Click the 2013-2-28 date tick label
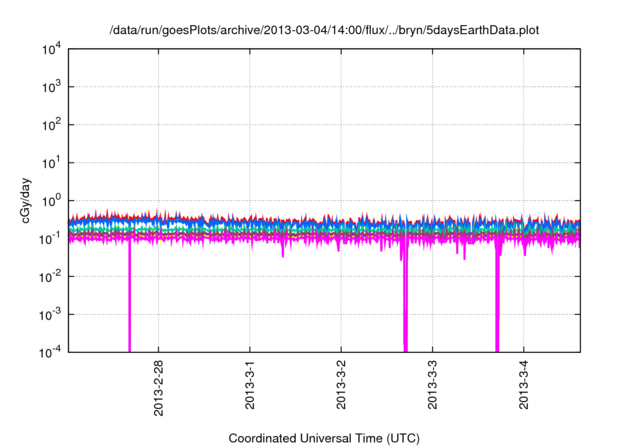Image resolution: width=640 pixels, height=448 pixels. pyautogui.click(x=158, y=388)
